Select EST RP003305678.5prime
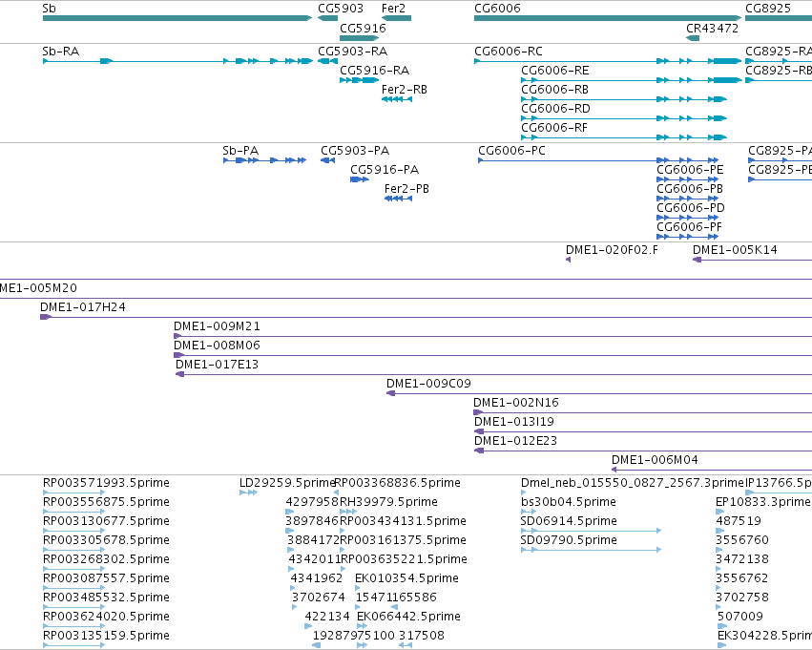This screenshot has height=650, width=812. [106, 541]
